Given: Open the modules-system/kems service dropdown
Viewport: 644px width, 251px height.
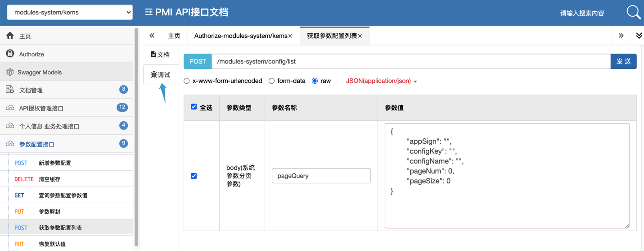Looking at the screenshot, I should click(70, 12).
